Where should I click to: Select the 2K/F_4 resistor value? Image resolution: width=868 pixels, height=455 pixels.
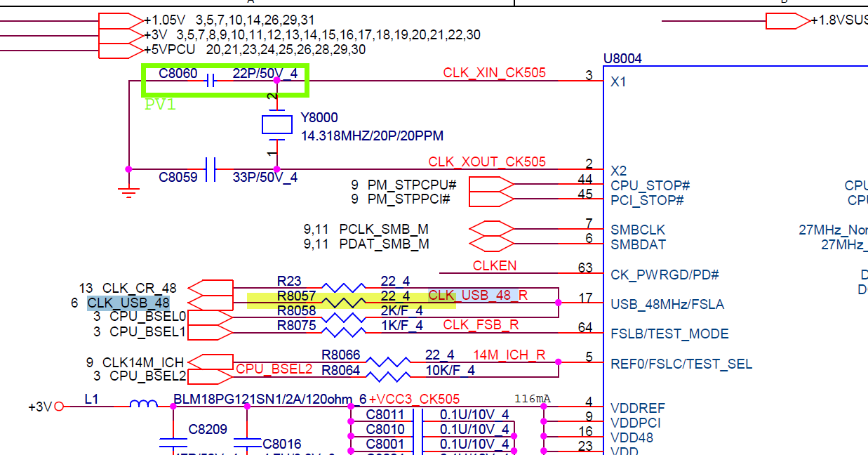coord(402,310)
